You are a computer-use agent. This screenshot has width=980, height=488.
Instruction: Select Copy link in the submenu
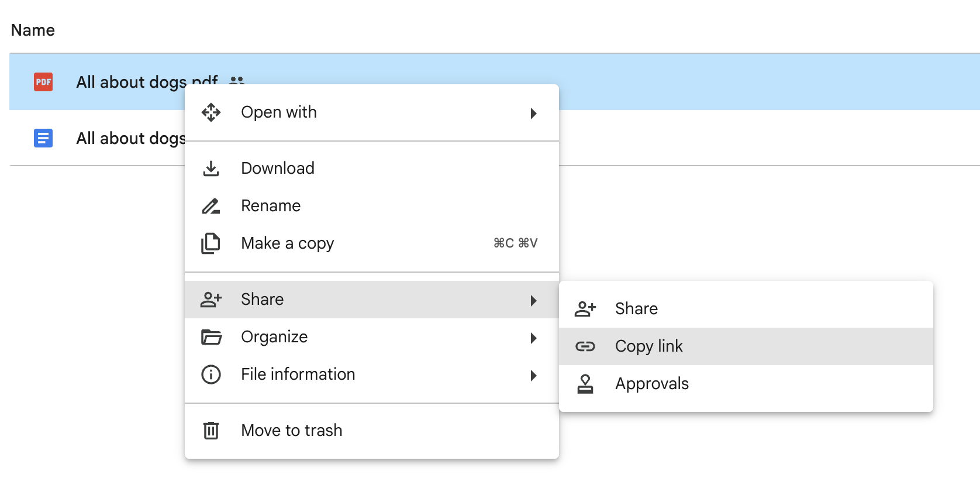(x=746, y=346)
